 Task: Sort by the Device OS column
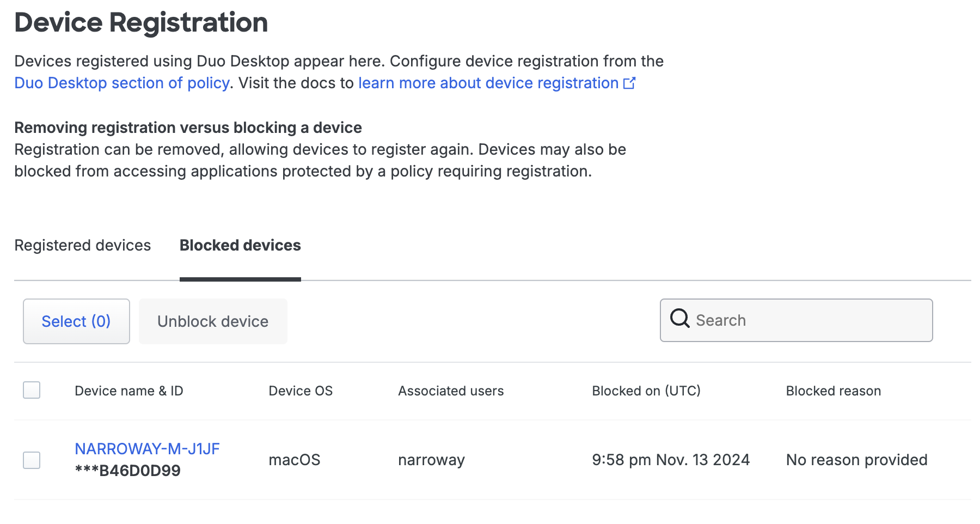pyautogui.click(x=300, y=390)
